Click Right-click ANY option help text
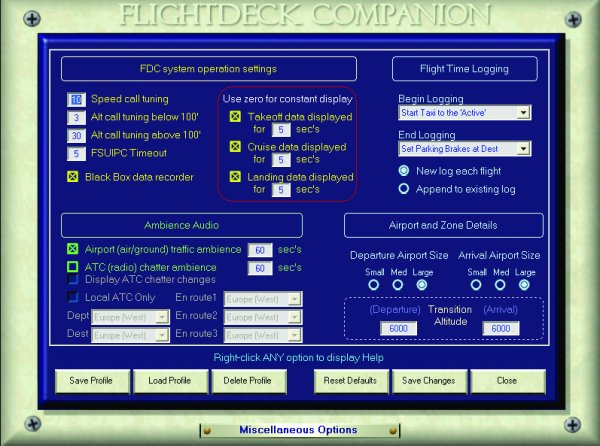Image resolution: width=600 pixels, height=446 pixels. tap(298, 358)
